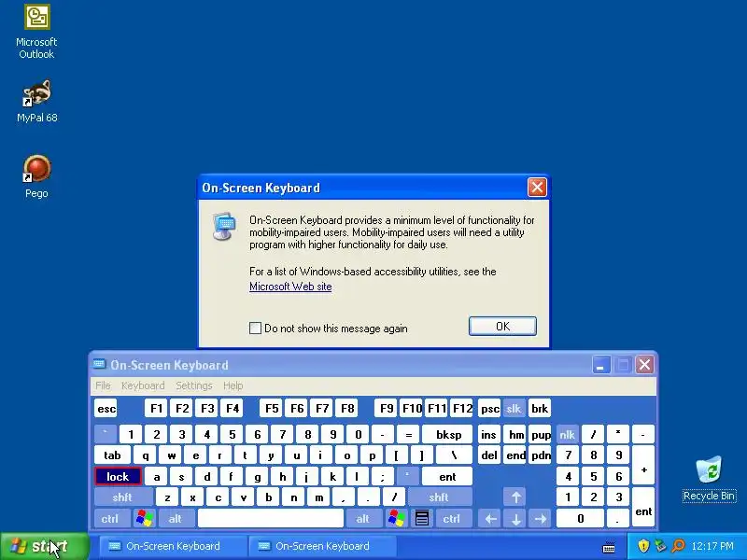Screen dimensions: 747x560
Task: Click the semicolon key
Action: pos(382,476)
